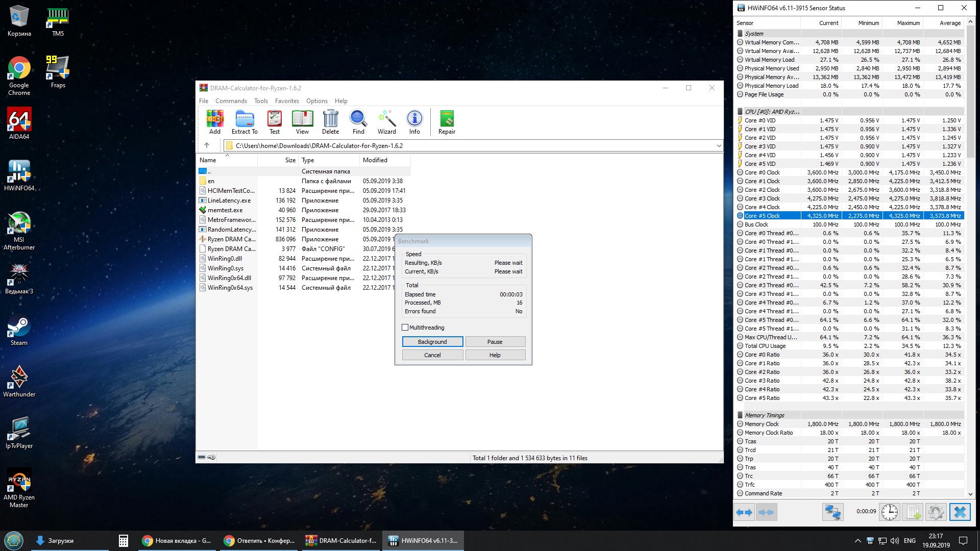980x551 pixels.
Task: Click the HWiNFO network computers icon
Action: tap(832, 512)
